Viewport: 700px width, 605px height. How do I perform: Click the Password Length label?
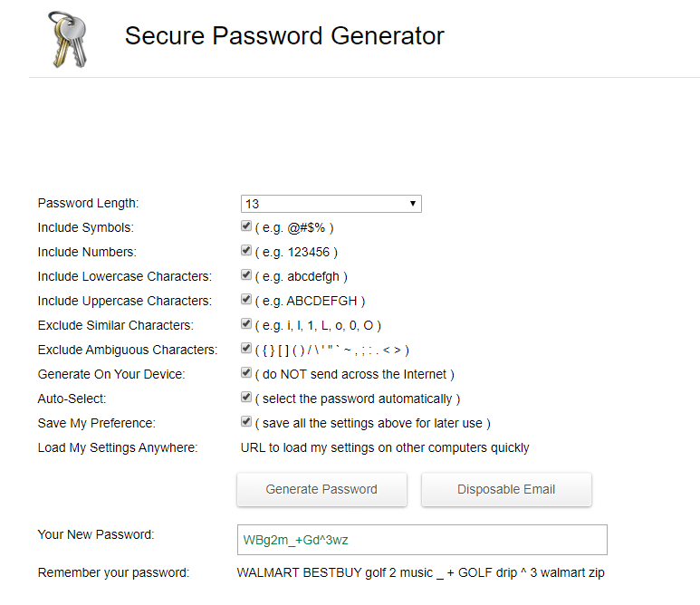coord(88,204)
